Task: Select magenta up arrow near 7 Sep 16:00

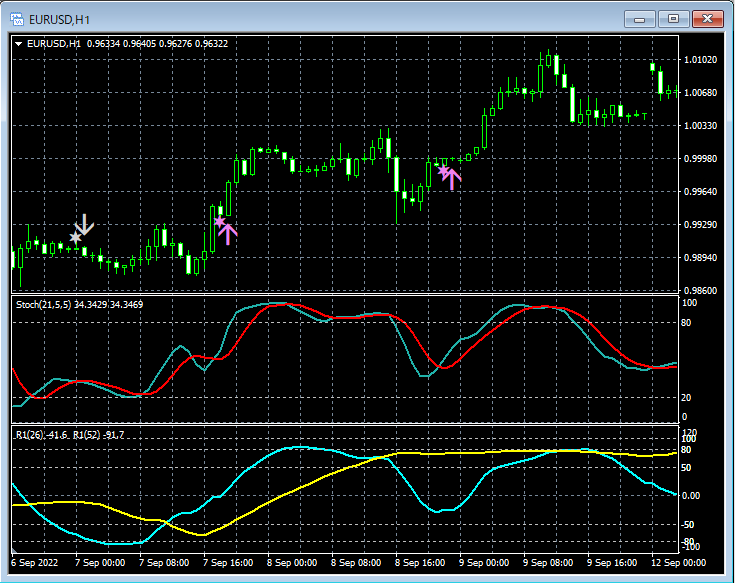Action: point(228,233)
